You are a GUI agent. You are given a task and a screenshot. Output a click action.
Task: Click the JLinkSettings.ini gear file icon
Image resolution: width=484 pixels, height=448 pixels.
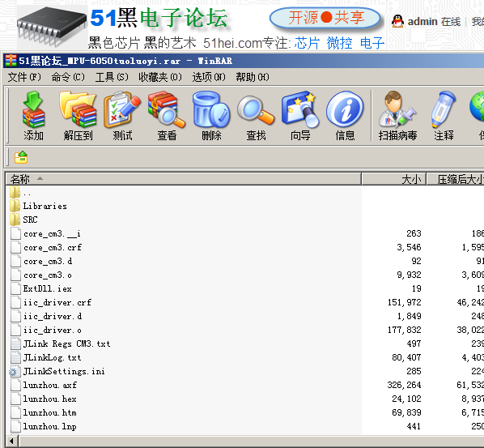point(15,371)
